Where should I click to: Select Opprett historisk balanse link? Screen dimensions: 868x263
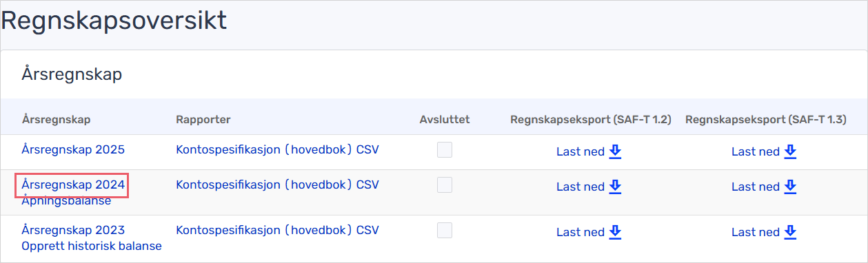pos(92,246)
